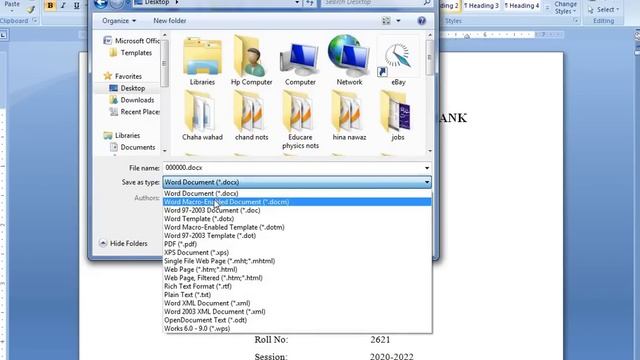Viewport: 640px width, 360px height.
Task: Open Recent Places in navigation pane
Action: coord(135,112)
